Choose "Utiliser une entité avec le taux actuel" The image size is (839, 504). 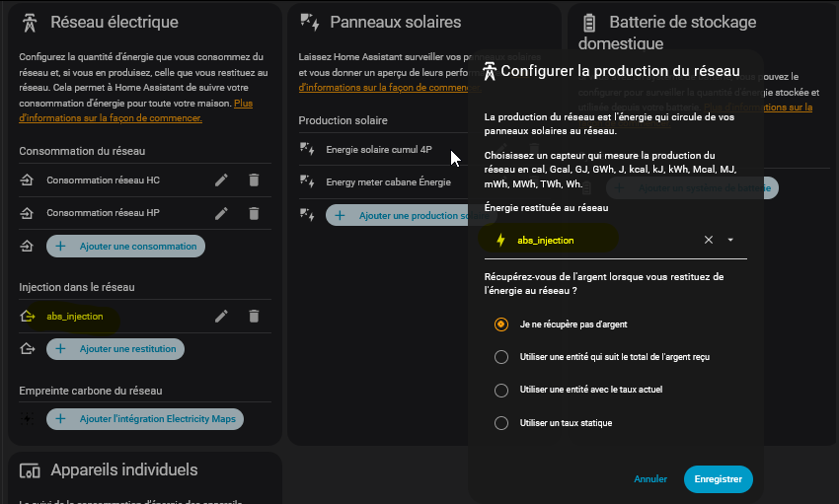tap(501, 390)
